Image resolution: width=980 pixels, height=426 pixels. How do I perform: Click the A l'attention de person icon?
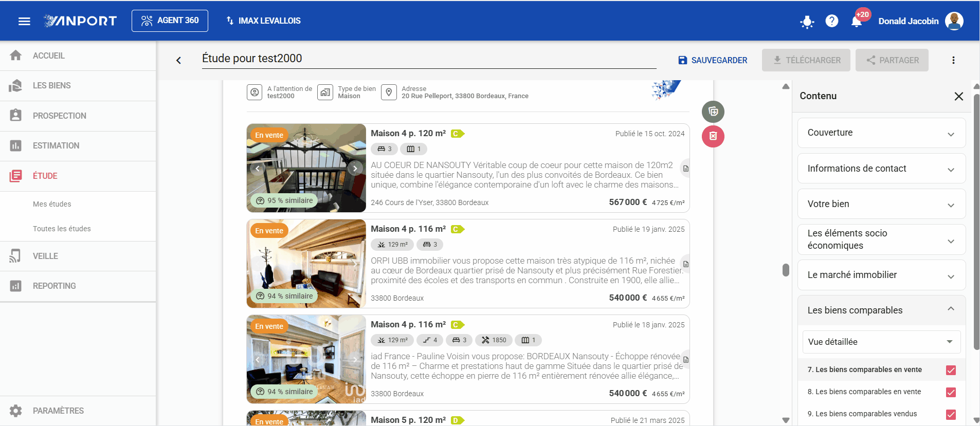point(255,92)
